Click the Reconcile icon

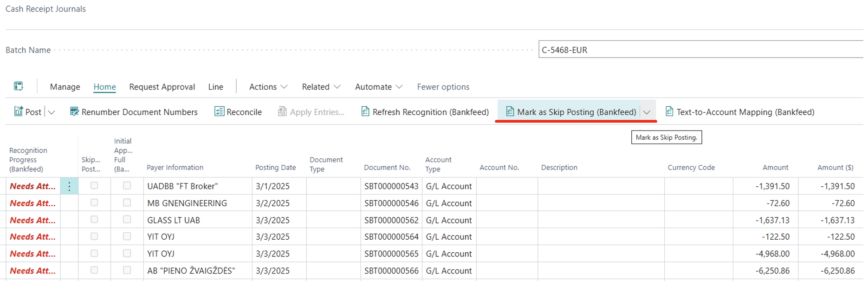219,111
